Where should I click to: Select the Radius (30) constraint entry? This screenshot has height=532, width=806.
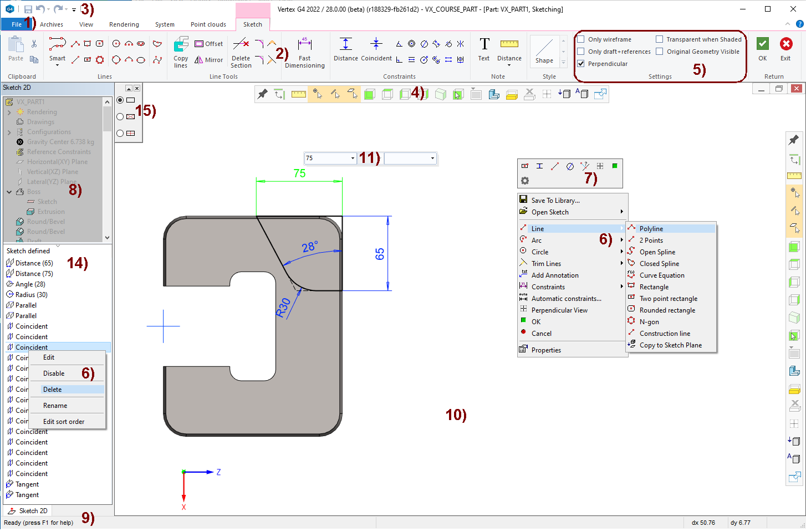31,295
